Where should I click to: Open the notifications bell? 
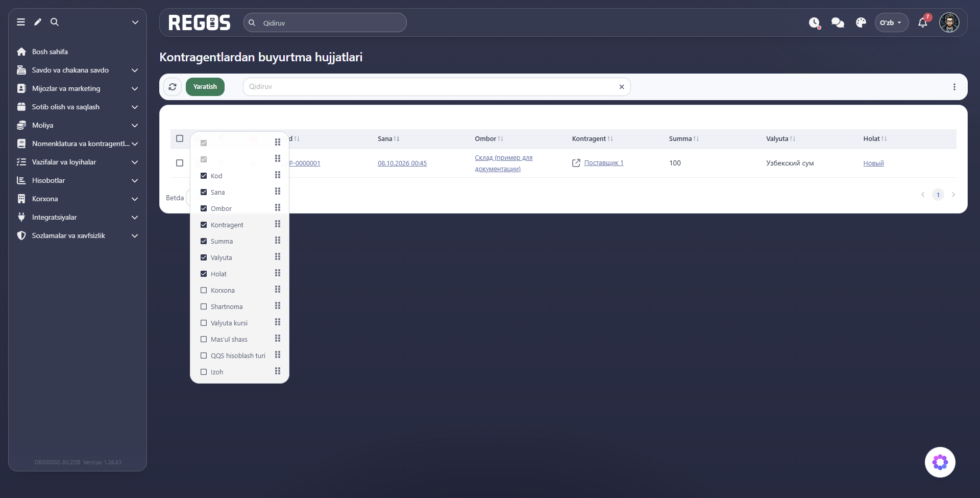(923, 22)
